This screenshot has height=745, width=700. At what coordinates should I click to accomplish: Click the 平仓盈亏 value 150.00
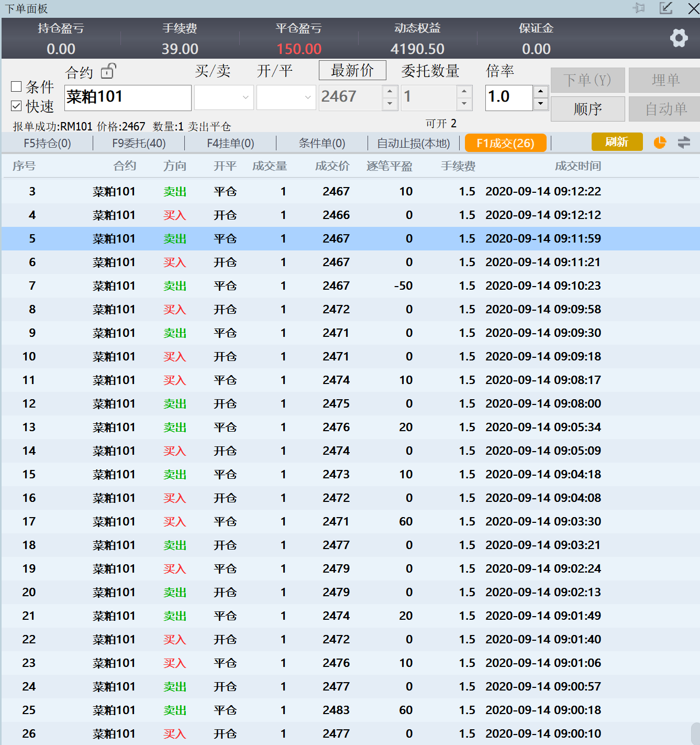(299, 49)
